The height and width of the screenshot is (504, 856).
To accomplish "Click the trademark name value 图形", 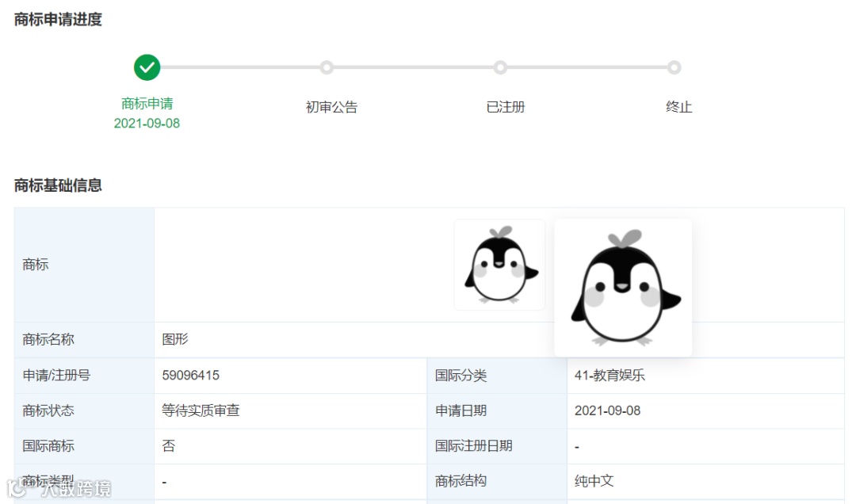I will (175, 340).
